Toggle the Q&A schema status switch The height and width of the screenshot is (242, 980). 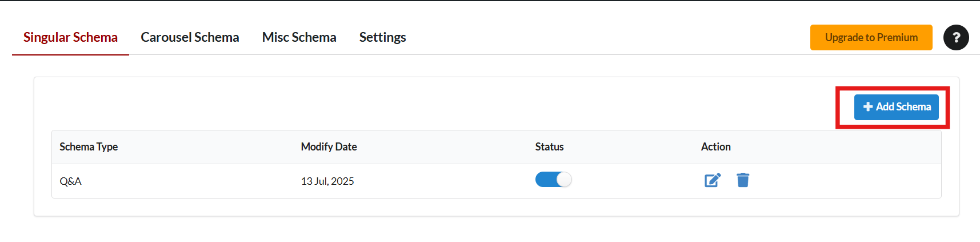(553, 180)
